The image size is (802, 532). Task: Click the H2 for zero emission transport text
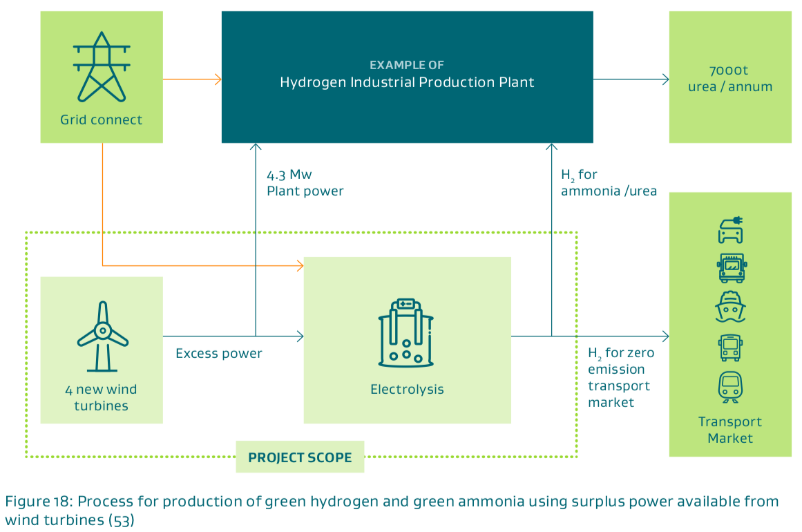tap(620, 377)
